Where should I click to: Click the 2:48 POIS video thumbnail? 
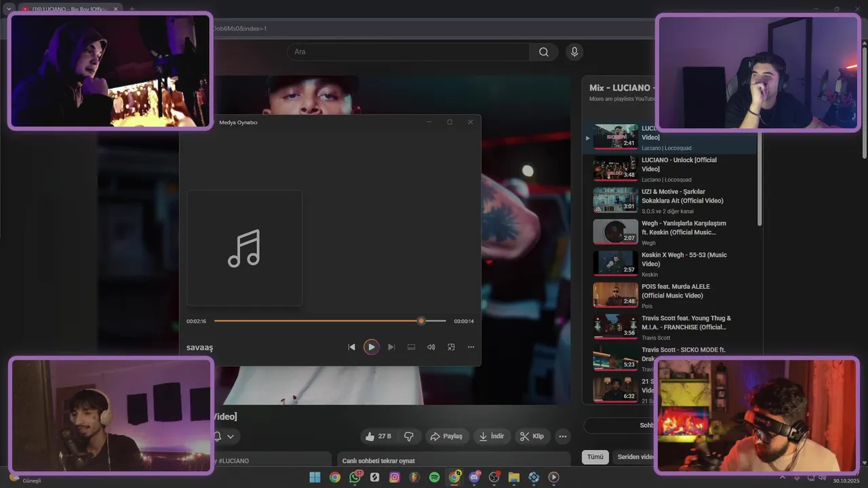point(615,295)
